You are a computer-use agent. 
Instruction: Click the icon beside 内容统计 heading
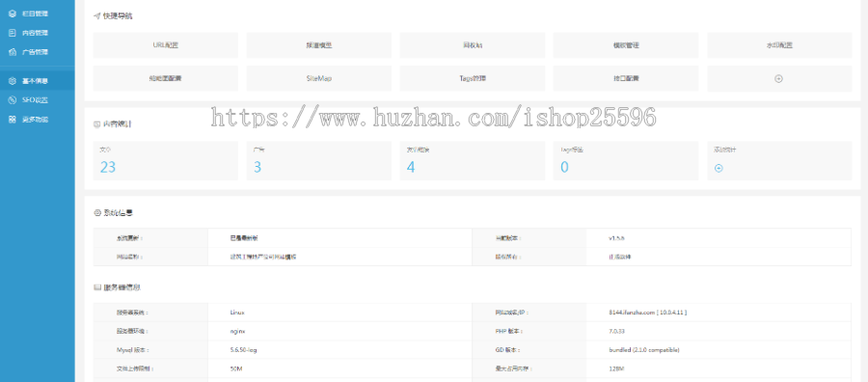[x=96, y=124]
